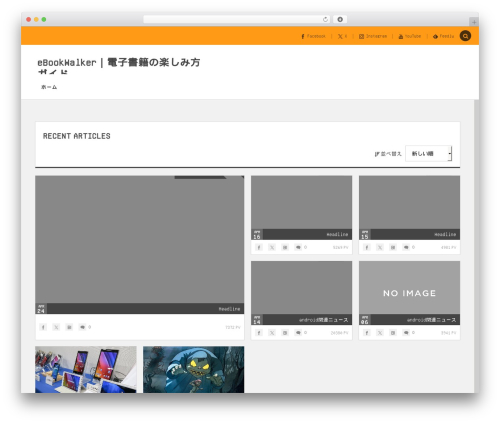Share the Apr 15 article on X
This screenshot has height=423, width=500.
coord(380,247)
